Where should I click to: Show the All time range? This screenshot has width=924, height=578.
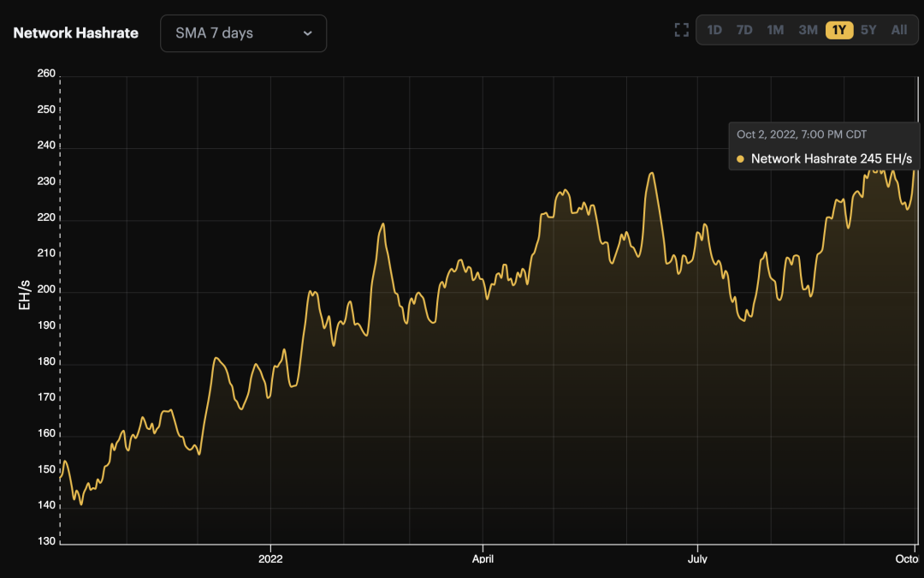pyautogui.click(x=898, y=30)
